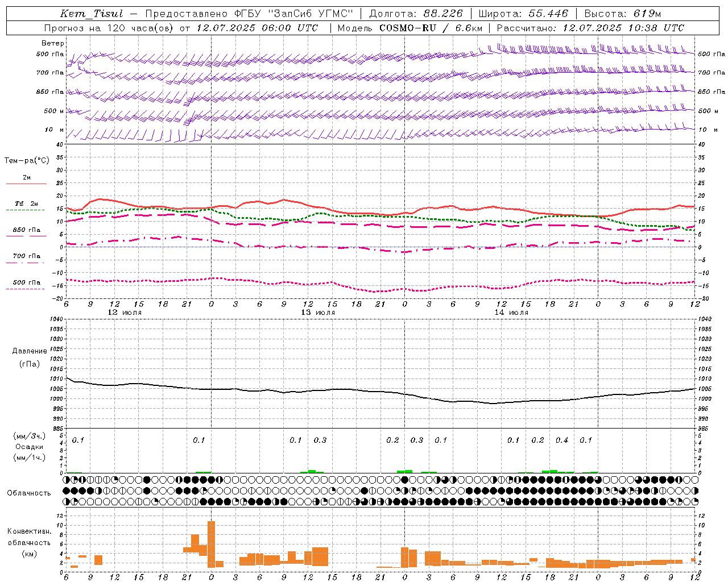This screenshot has width=728, height=582.
Task: Click the 14 июля date label
Action: click(511, 313)
